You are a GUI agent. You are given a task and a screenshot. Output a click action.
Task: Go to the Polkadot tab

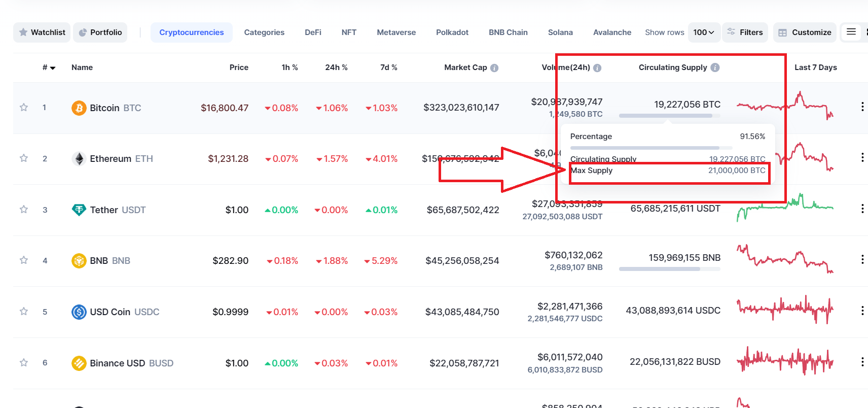452,32
